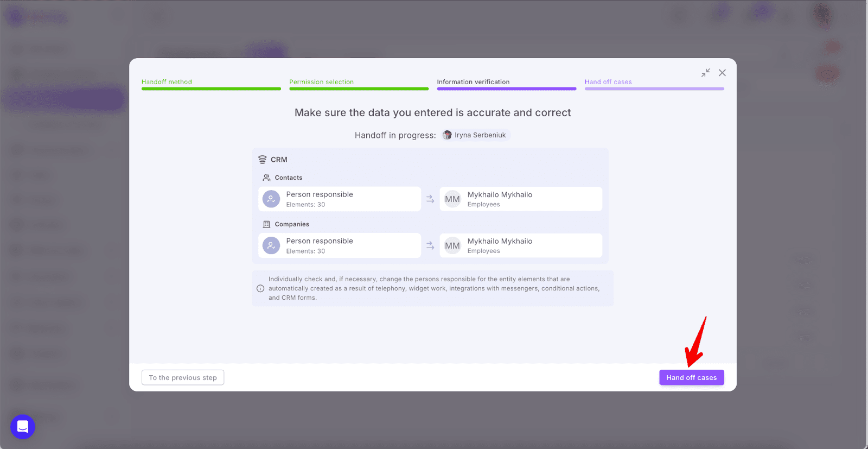Click the "Handoff in progress:" label
Viewport: 868px width, 449px height.
[395, 135]
